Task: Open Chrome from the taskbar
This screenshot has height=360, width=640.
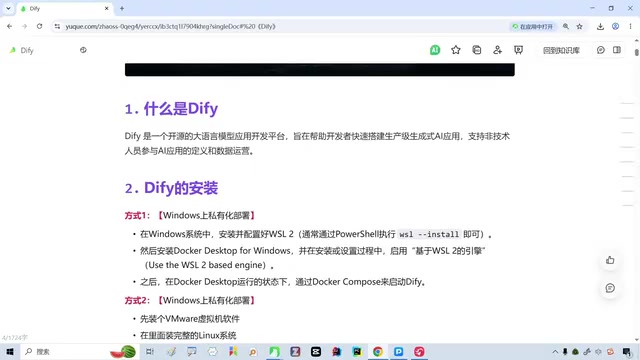Action: pos(378,351)
